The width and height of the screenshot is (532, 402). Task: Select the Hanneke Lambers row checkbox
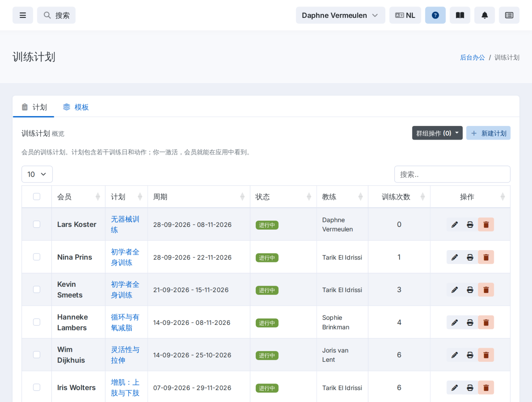click(37, 322)
